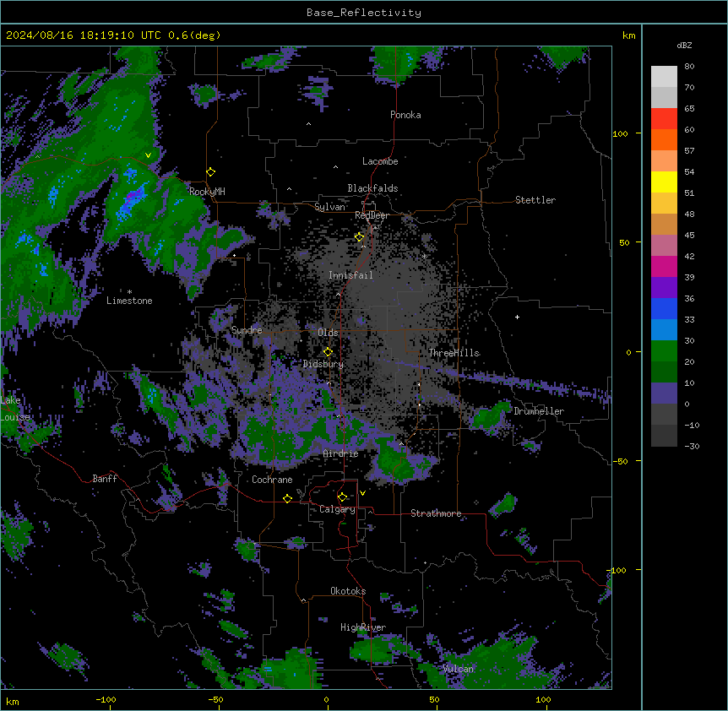Click the Stettler city label

point(535,200)
